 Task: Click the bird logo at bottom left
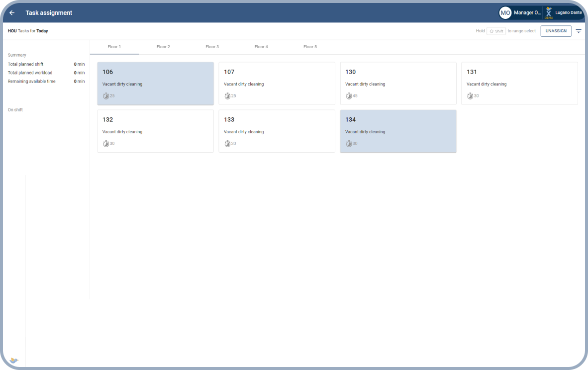point(14,360)
